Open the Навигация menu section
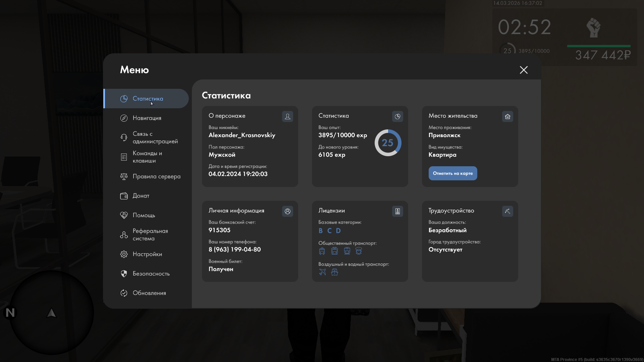This screenshot has width=644, height=362. tap(147, 118)
